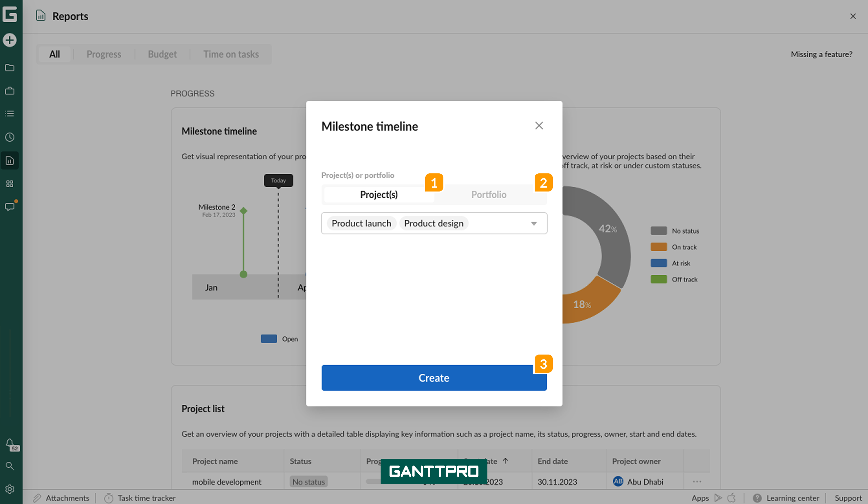The image size is (868, 504).
Task: Switch to the Budget tab
Action: click(162, 54)
